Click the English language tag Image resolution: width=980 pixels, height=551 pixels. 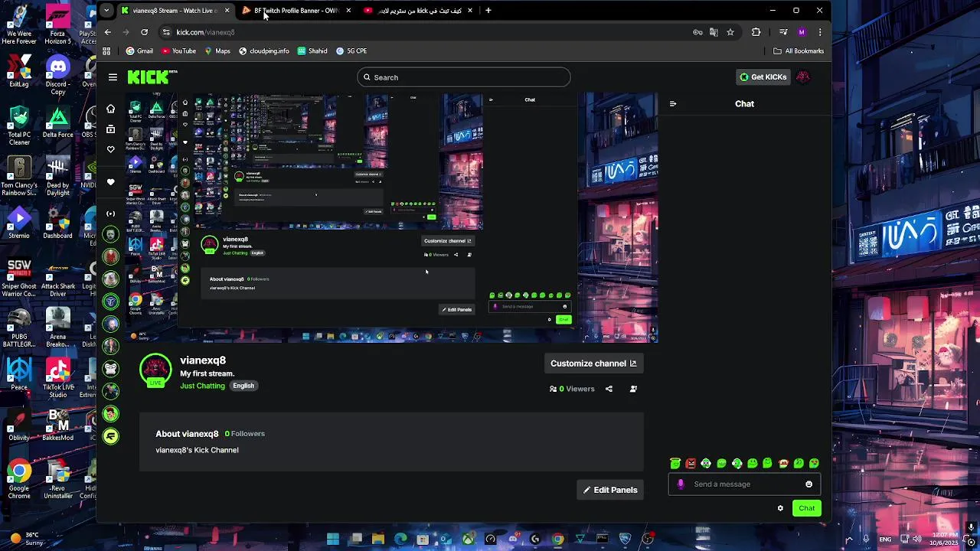243,386
